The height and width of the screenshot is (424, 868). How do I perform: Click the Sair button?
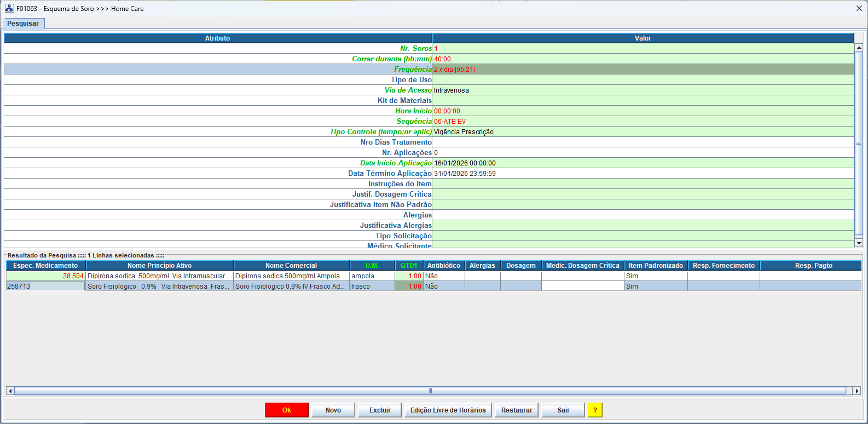(563, 410)
